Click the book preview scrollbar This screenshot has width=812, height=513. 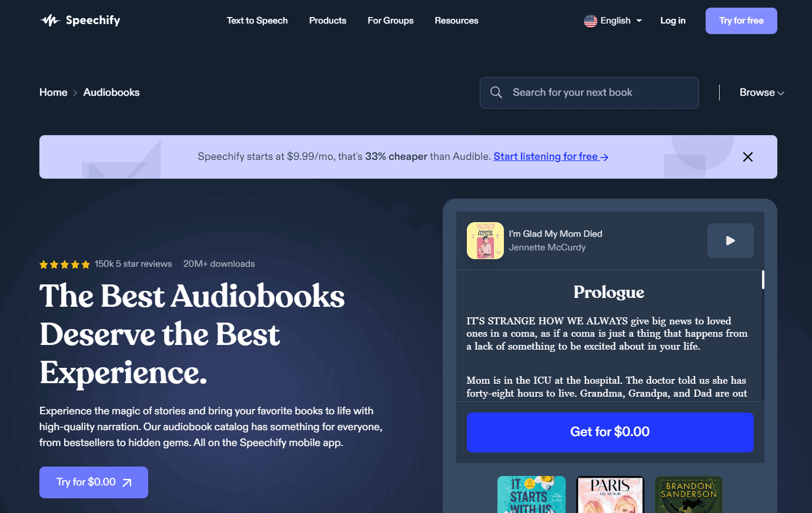click(x=763, y=280)
